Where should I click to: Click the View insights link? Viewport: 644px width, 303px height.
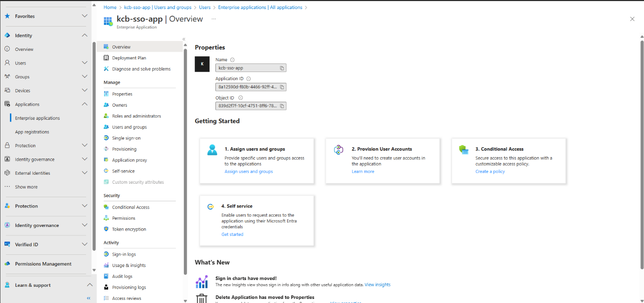[378, 285]
